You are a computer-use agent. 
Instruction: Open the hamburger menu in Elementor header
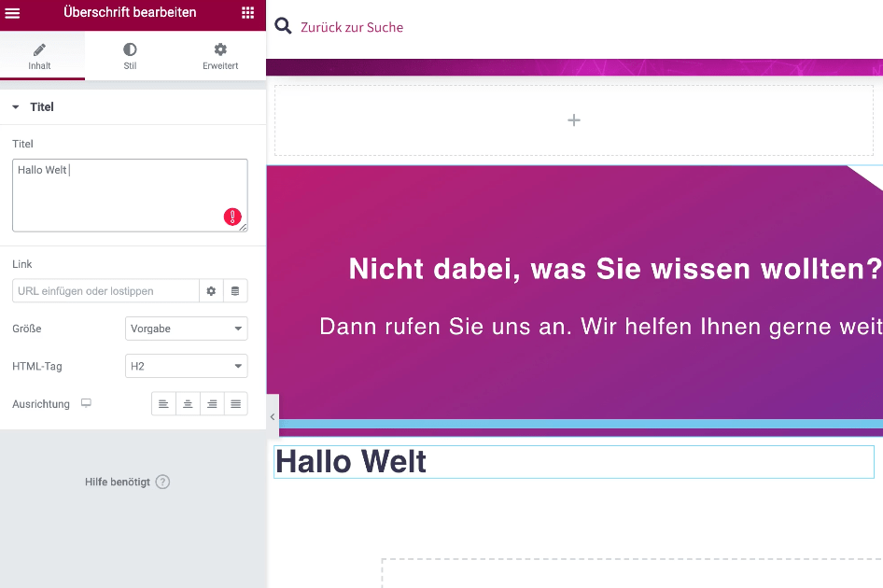[x=13, y=12]
